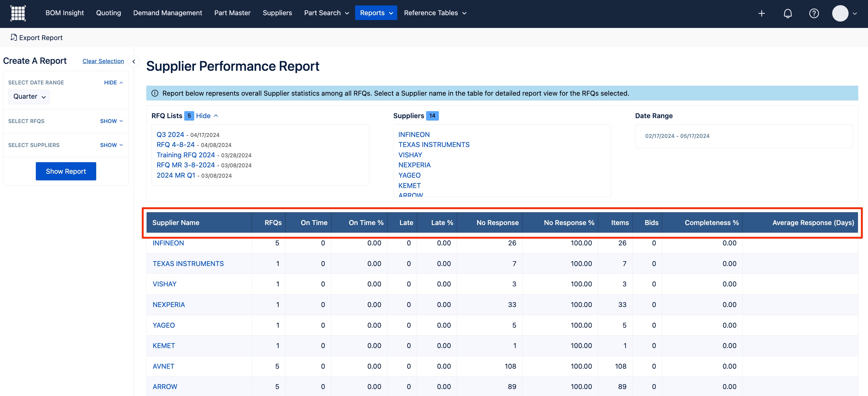Collapse the Create A Report sidebar arrow

(x=134, y=61)
